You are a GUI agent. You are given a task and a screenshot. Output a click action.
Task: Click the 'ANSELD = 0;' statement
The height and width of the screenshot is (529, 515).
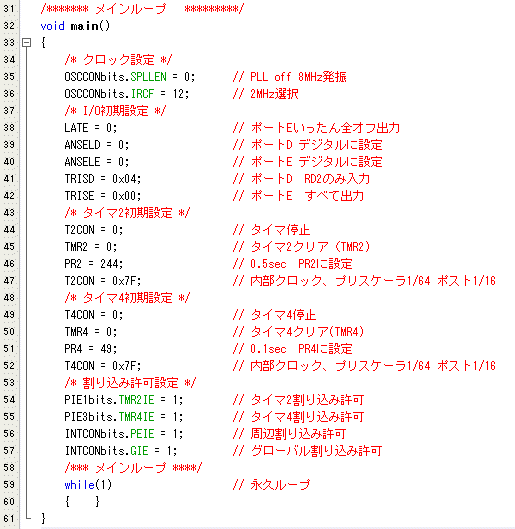[97, 145]
